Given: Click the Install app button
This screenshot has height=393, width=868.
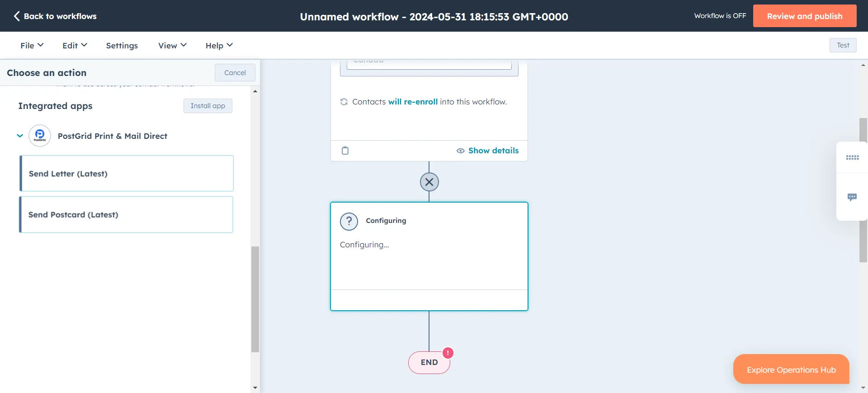Looking at the screenshot, I should pyautogui.click(x=208, y=106).
